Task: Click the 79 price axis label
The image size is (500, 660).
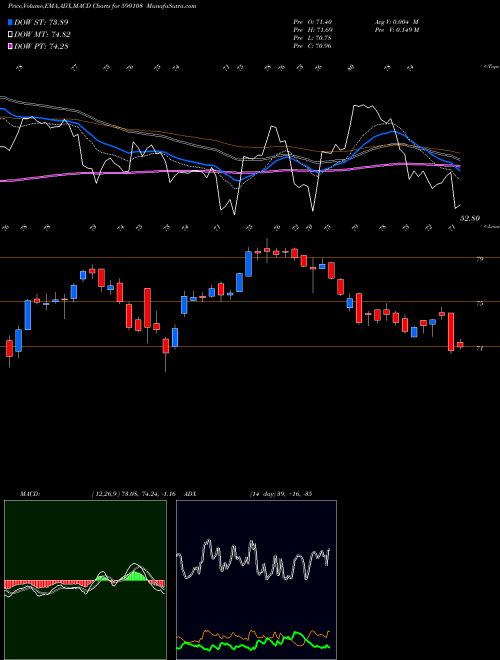Action: pos(479,259)
